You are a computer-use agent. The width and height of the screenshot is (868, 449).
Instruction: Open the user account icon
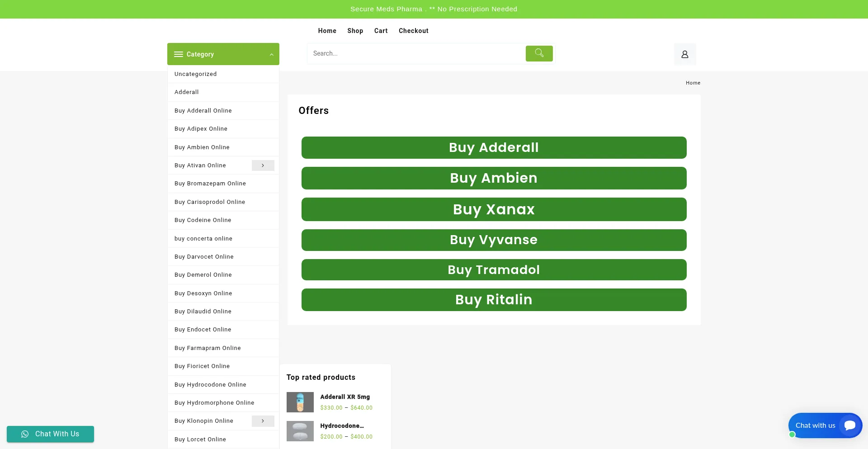tap(684, 54)
